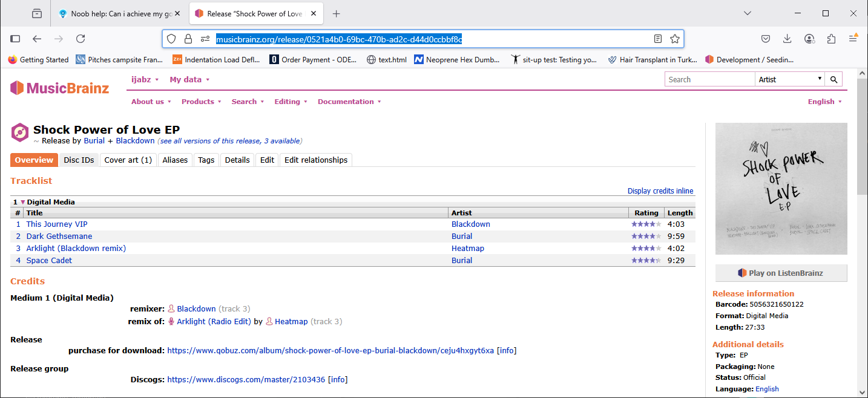Open the Shock Power of Love cover art thumbnail
The height and width of the screenshot is (398, 868).
pyautogui.click(x=781, y=189)
